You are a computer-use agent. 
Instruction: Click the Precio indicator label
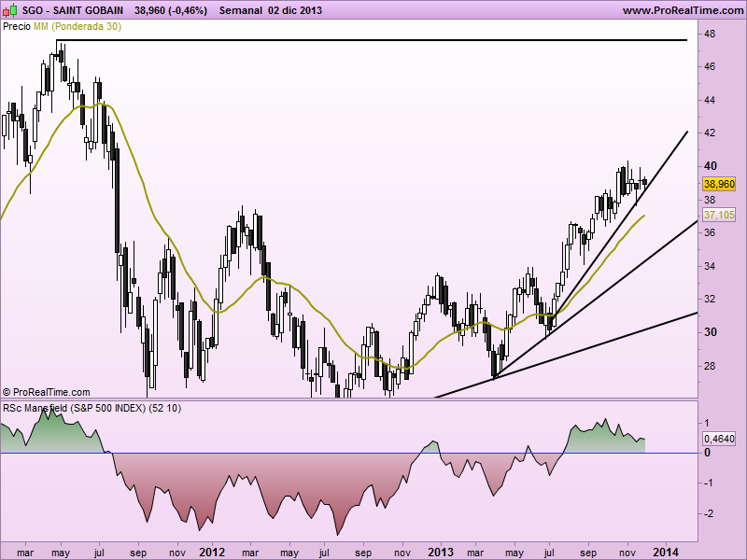click(x=17, y=27)
